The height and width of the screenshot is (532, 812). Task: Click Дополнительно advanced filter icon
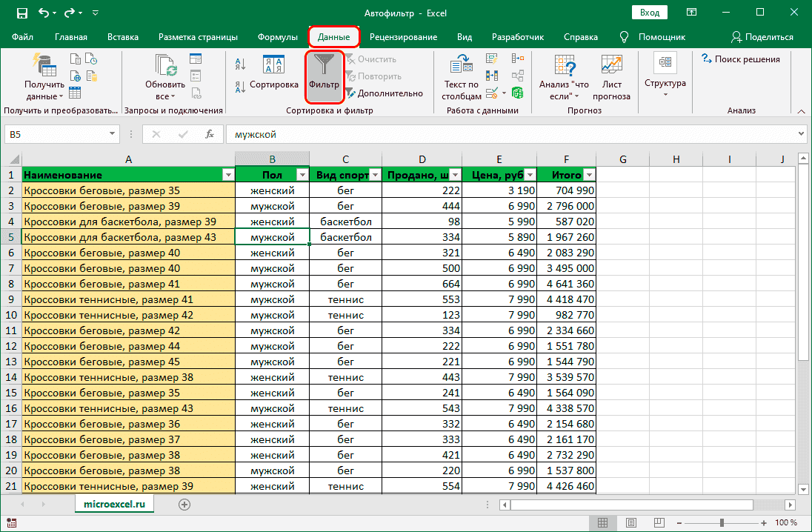350,93
